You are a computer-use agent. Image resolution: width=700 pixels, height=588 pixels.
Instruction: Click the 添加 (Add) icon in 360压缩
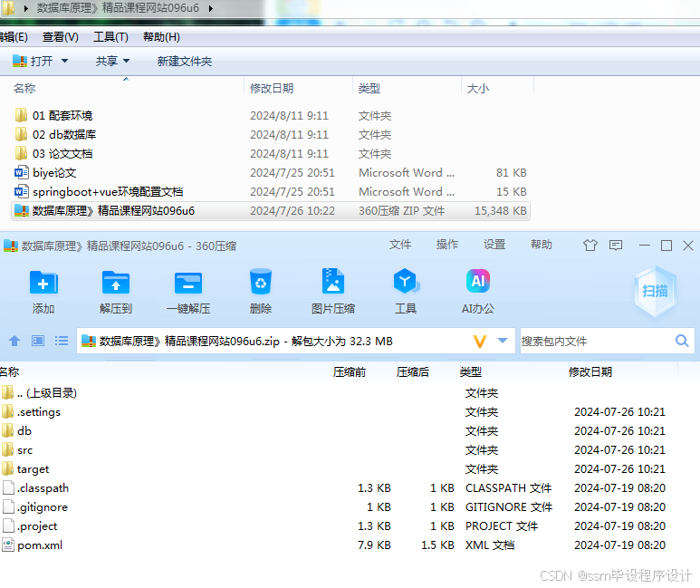click(x=43, y=283)
